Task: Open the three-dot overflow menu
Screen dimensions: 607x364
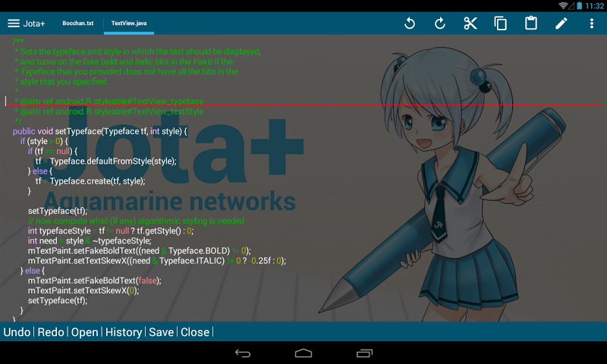Action: tap(592, 24)
